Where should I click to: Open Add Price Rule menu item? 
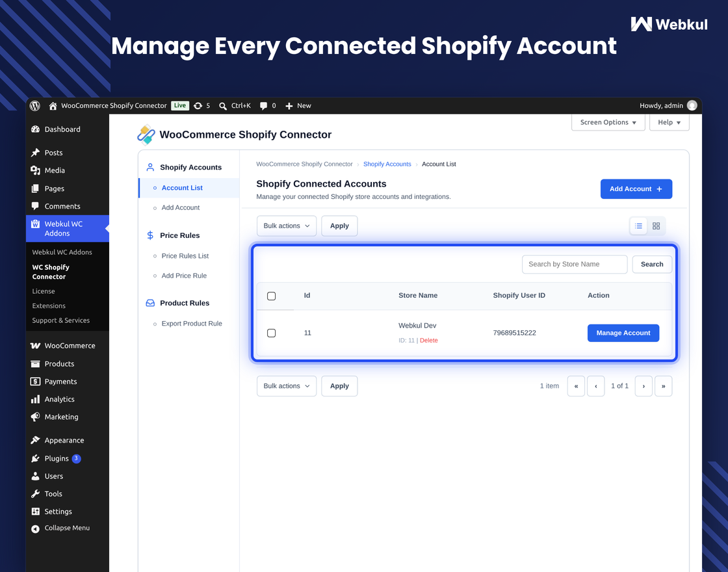pos(184,276)
